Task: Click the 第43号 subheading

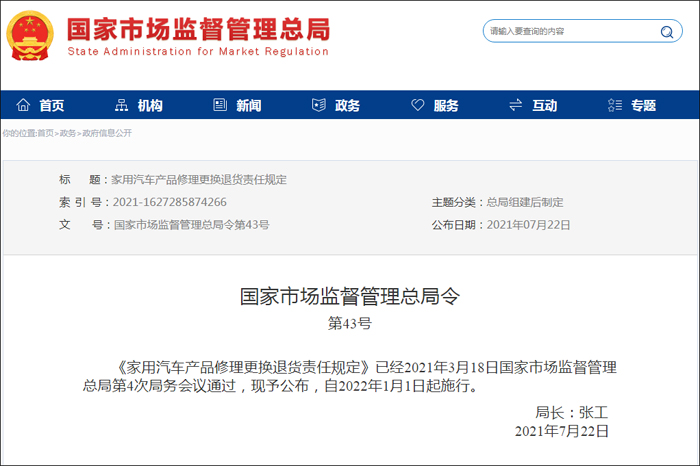Action: 350,323
